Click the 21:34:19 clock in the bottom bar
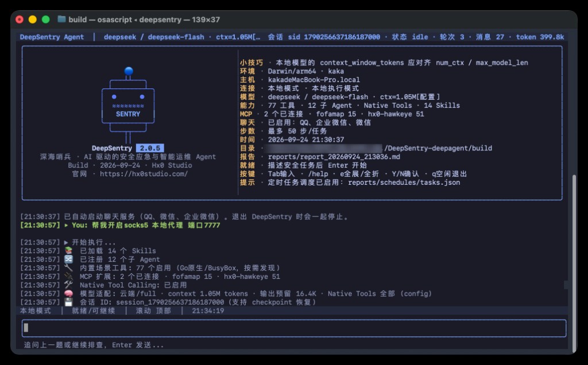This screenshot has height=365, width=588. (x=208, y=310)
